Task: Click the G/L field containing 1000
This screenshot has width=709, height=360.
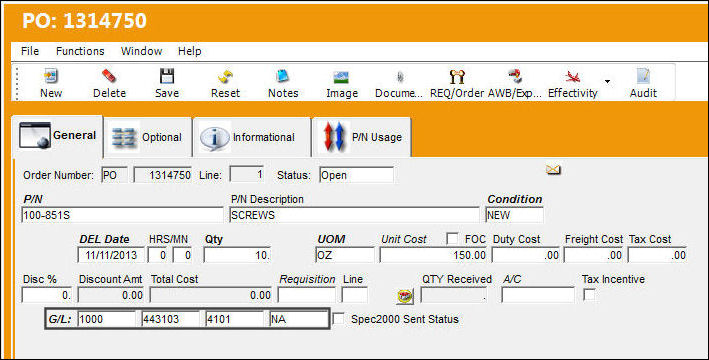Action: (106, 319)
